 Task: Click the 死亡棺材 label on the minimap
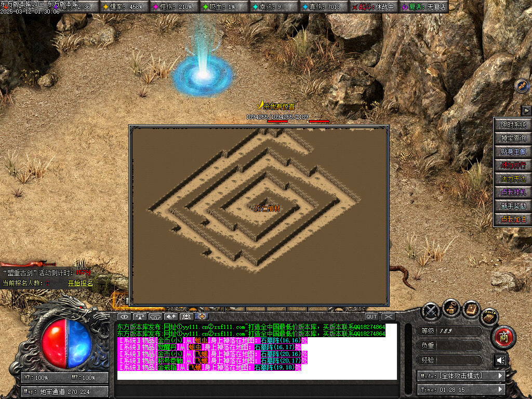268,208
